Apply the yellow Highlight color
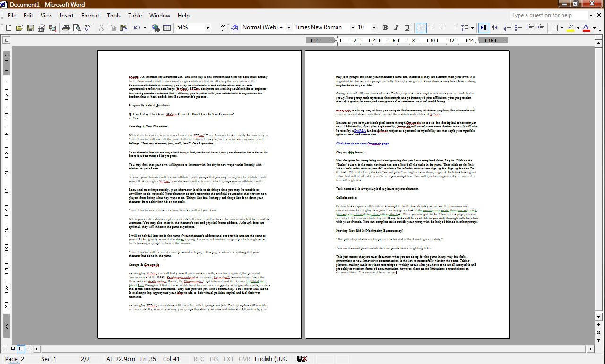605x364 pixels. coord(570,28)
